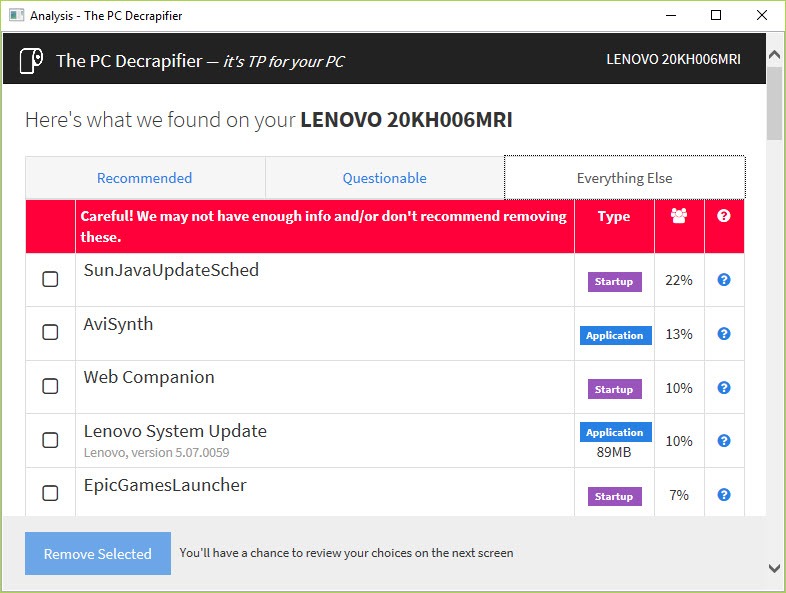Mark the EpicGamesLauncher checkbox
The width and height of the screenshot is (786, 593).
tap(50, 493)
